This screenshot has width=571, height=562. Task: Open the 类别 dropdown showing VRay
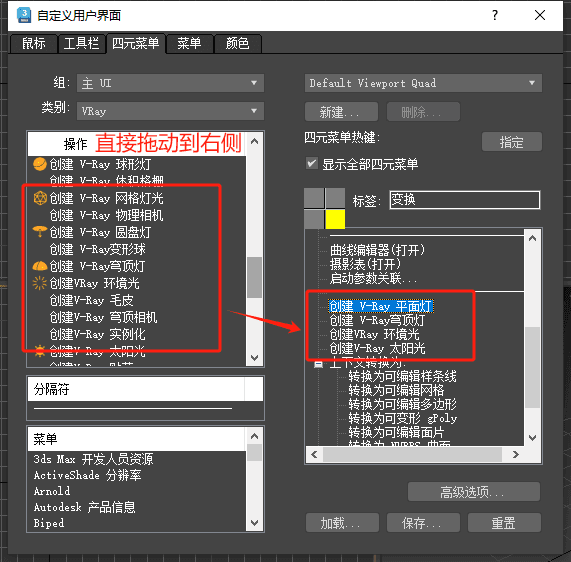[x=170, y=111]
